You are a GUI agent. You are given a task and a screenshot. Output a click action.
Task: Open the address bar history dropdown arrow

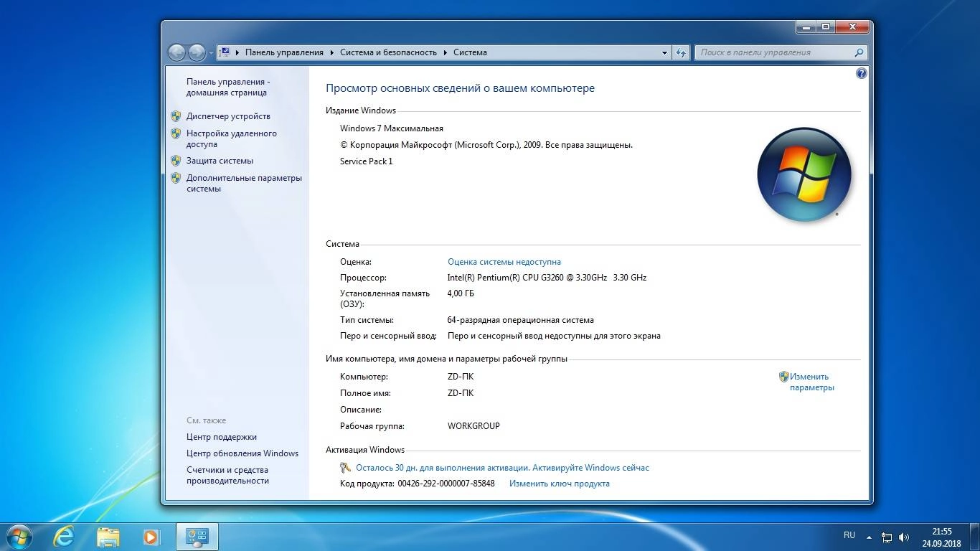(665, 52)
